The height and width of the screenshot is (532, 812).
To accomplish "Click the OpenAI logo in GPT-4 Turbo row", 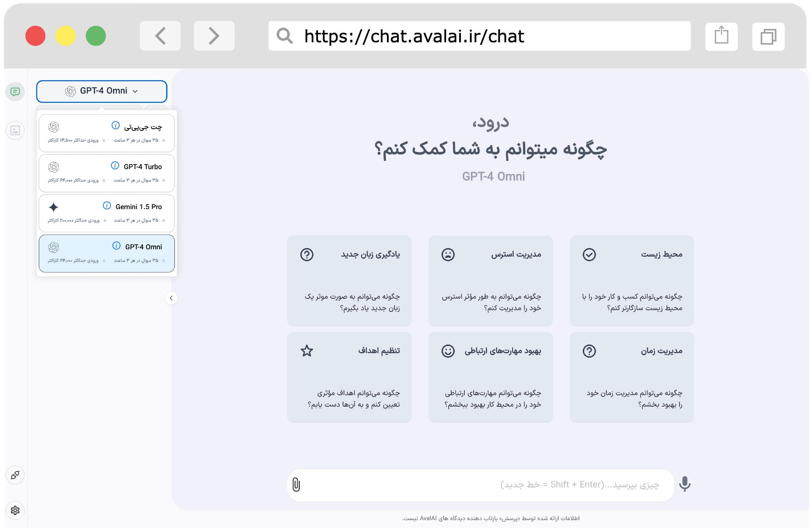I will (54, 167).
